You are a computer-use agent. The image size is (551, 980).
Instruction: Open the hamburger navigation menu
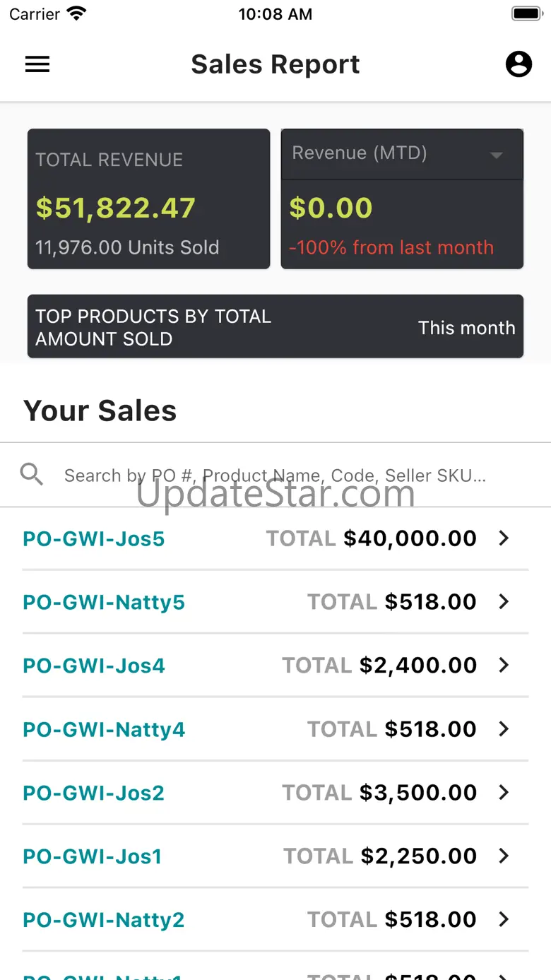pos(37,64)
